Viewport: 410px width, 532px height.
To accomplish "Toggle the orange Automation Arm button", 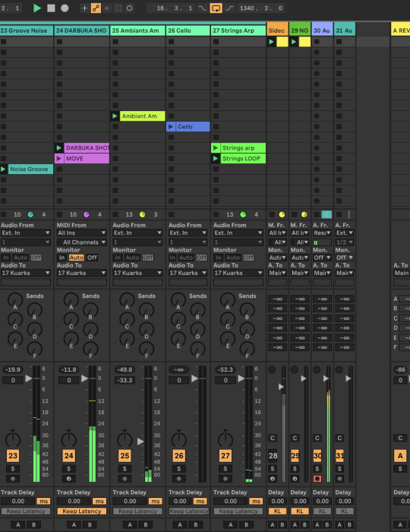I will (96, 8).
